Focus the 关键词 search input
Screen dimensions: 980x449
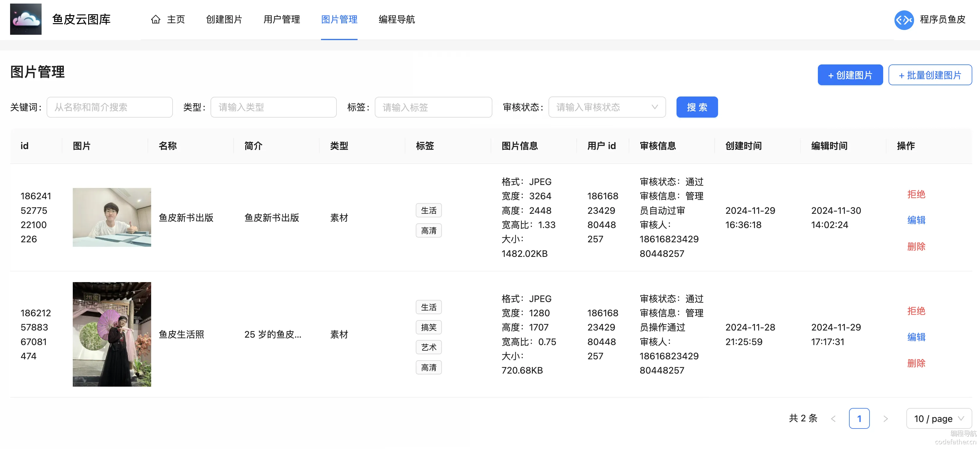coord(110,107)
